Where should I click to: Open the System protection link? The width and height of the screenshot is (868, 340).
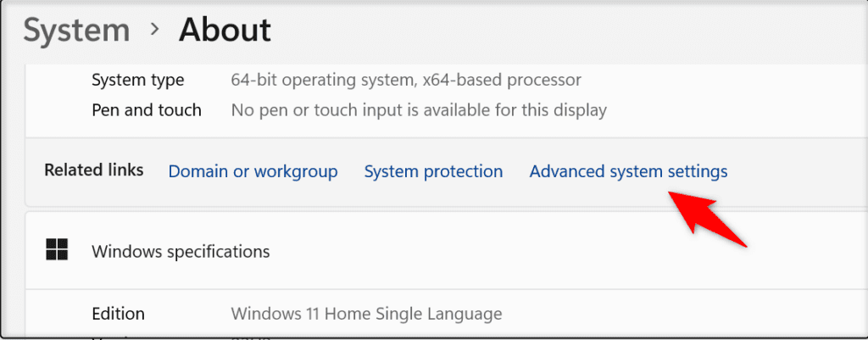coord(433,171)
